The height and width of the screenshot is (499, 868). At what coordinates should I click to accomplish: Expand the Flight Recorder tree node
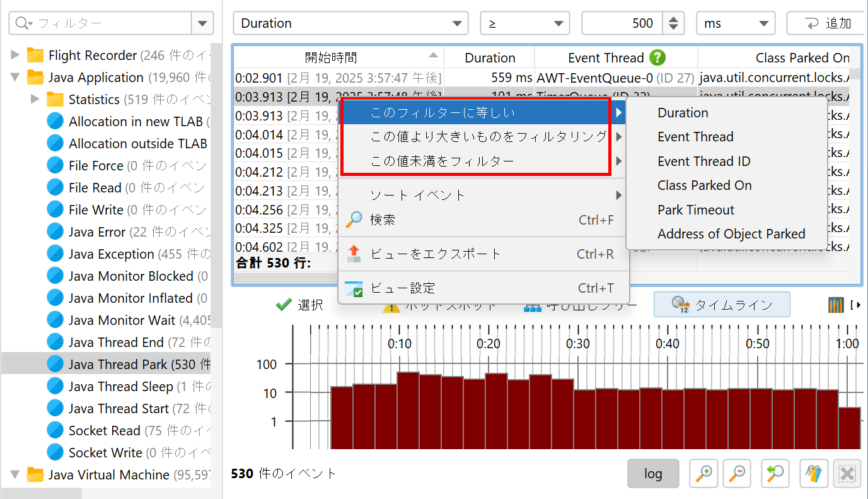click(x=15, y=56)
